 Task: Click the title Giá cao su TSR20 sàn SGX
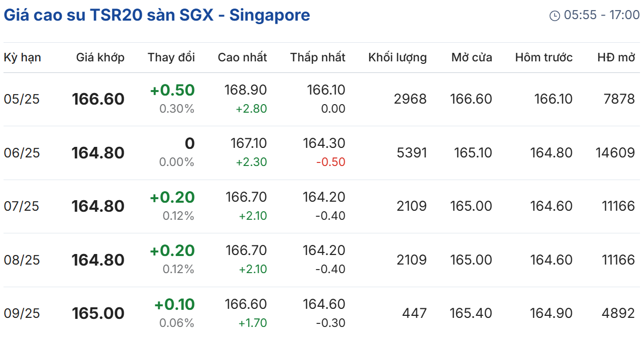click(157, 15)
